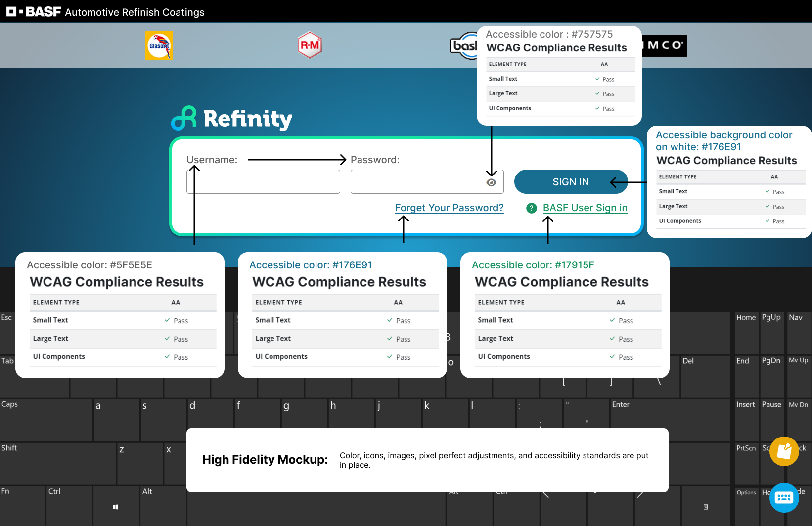Image resolution: width=812 pixels, height=526 pixels.
Task: Click the green help question mark icon
Action: coord(532,208)
